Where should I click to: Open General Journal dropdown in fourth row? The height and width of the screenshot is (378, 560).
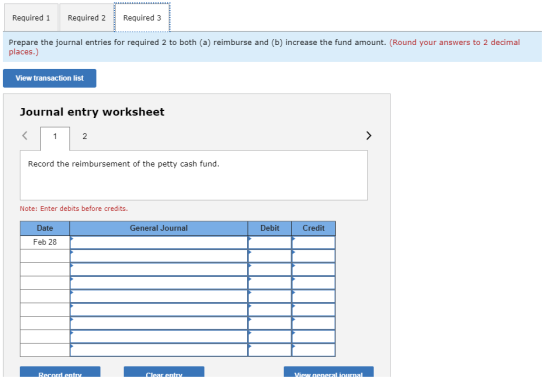pyautogui.click(x=159, y=283)
